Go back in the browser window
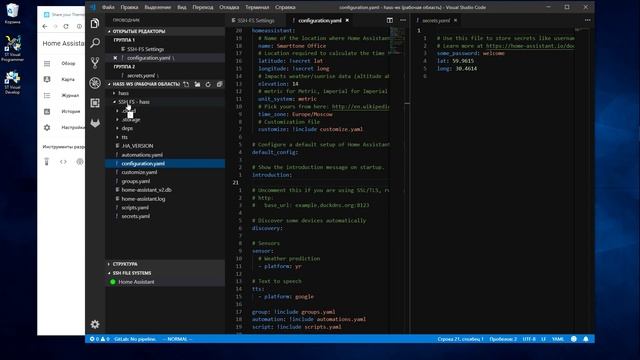The width and height of the screenshot is (640, 360). click(45, 26)
